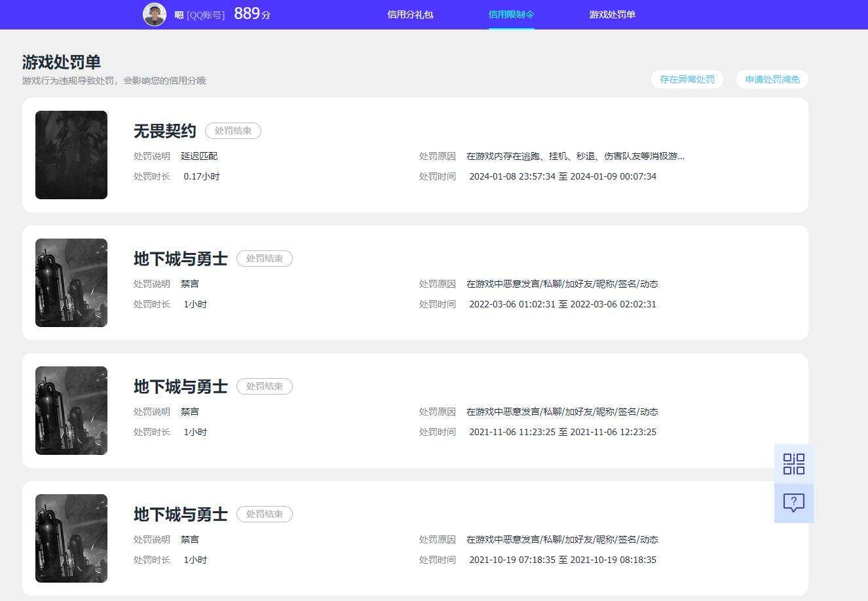This screenshot has width=868, height=601.
Task: Click the 无畏契约 game title
Action: 165,131
